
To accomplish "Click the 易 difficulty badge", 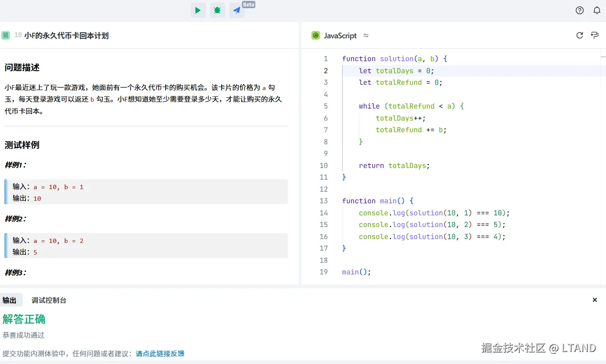I will [6, 35].
